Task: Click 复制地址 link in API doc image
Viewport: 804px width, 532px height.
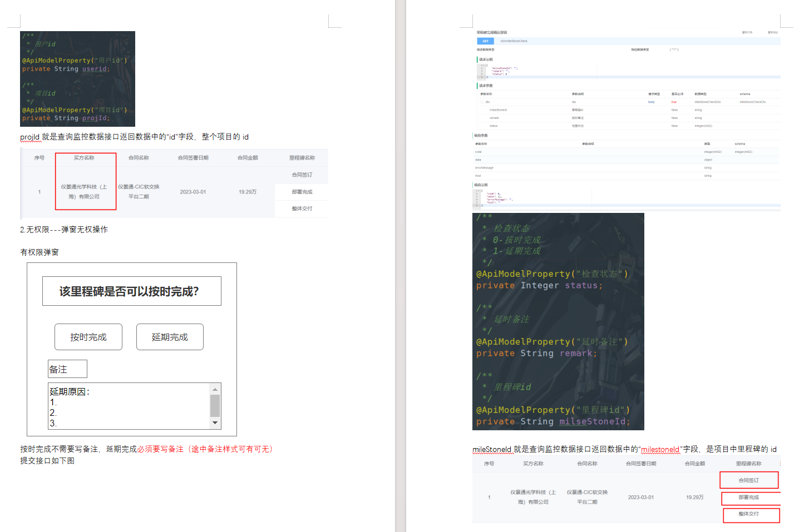Action: point(773,32)
